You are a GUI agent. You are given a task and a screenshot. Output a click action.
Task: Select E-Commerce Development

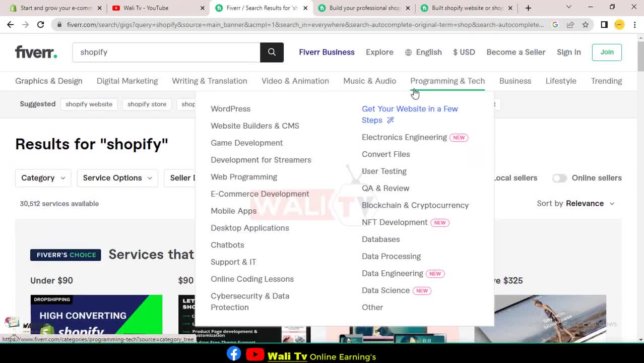click(260, 194)
